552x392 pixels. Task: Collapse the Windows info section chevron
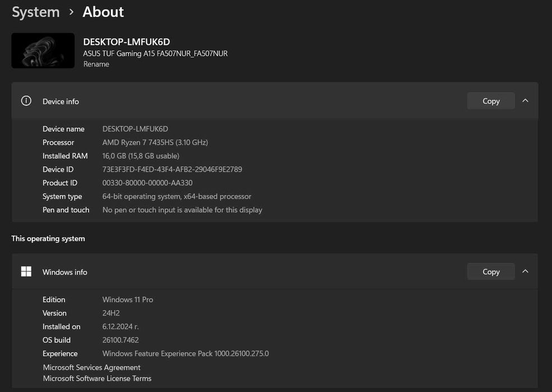pos(525,272)
